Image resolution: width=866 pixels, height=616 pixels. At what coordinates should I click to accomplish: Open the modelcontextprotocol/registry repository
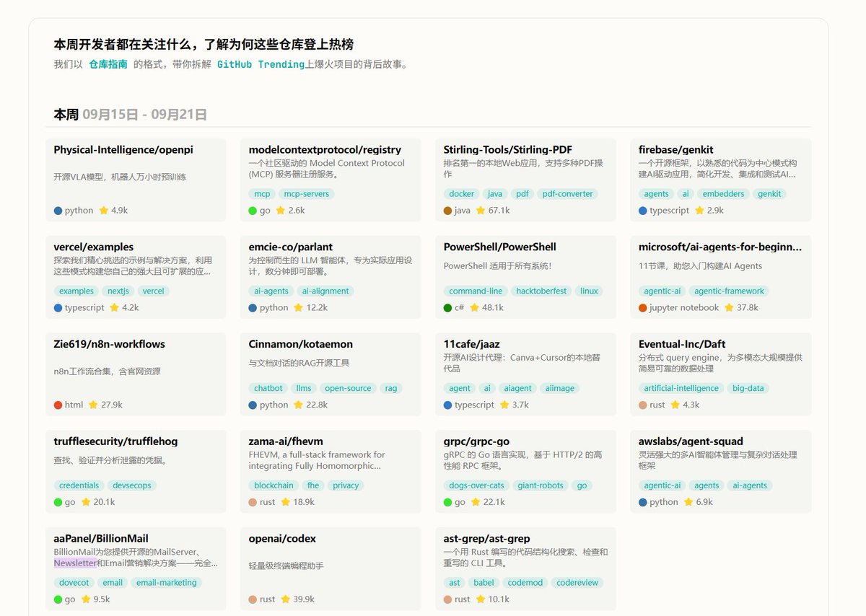tap(325, 150)
